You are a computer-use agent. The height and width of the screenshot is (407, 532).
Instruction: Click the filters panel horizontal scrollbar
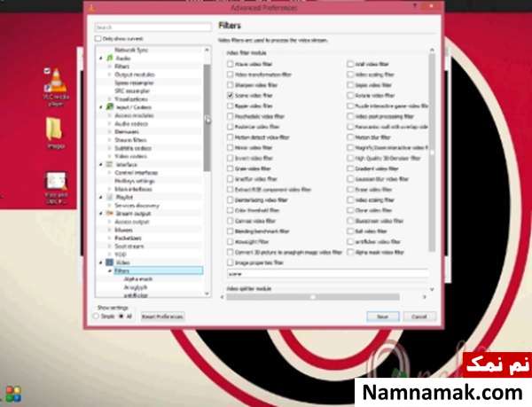point(312,297)
